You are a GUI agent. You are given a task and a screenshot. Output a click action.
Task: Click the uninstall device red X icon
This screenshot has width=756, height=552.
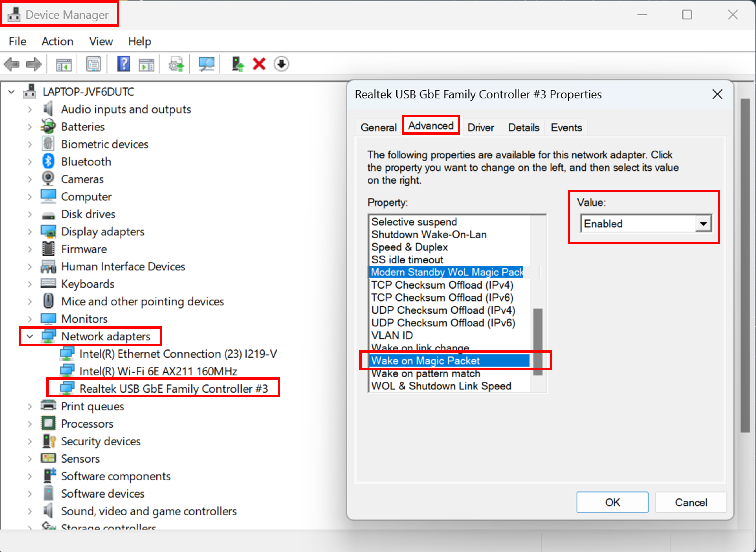[x=259, y=63]
